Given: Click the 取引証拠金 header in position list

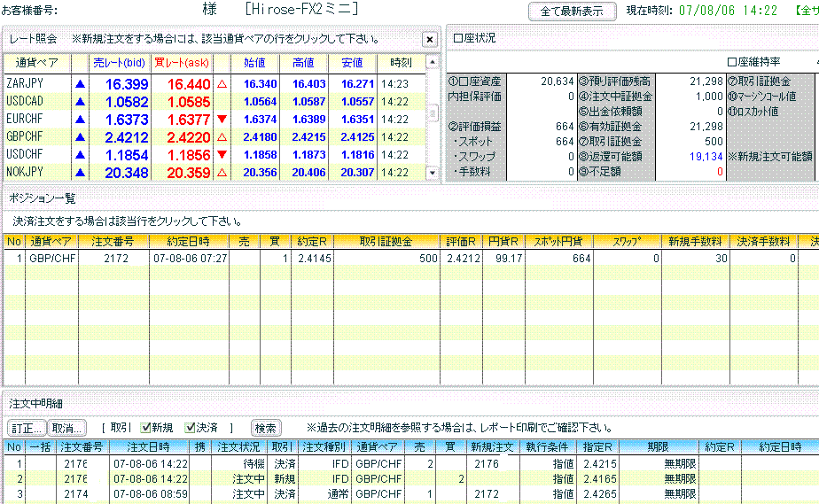Looking at the screenshot, I should pos(386,242).
